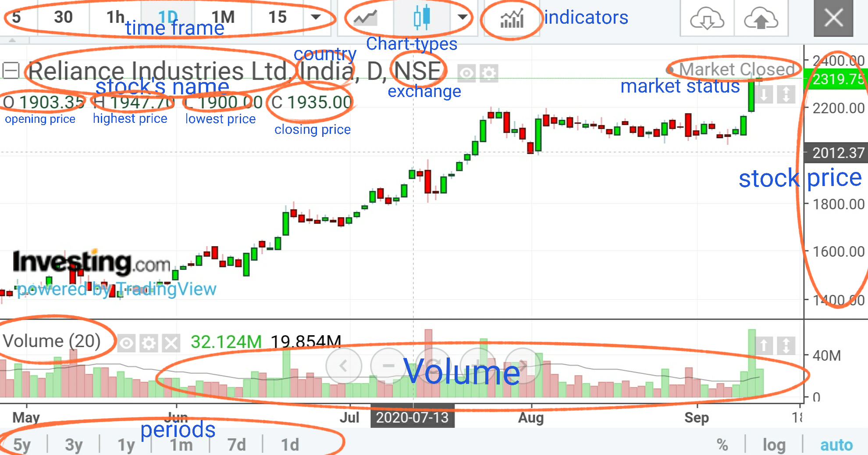This screenshot has height=455, width=868.
Task: Toggle the Volume indicator visibility eye
Action: 126,343
